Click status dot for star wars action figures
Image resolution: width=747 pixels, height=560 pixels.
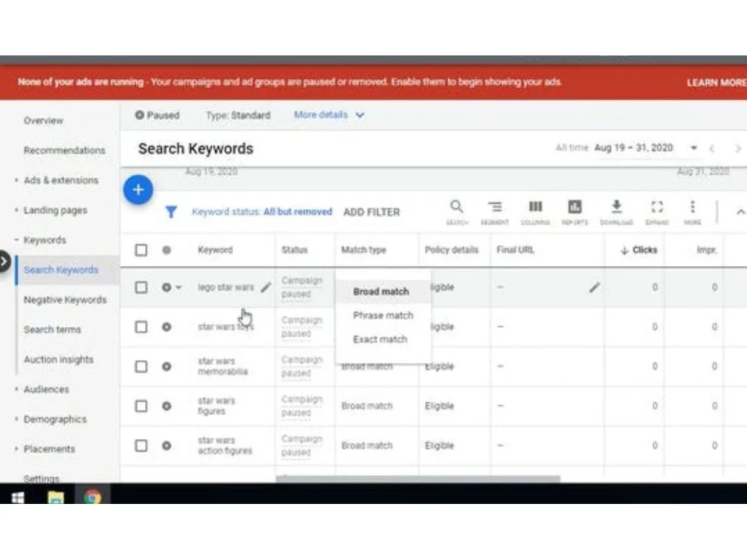point(167,446)
